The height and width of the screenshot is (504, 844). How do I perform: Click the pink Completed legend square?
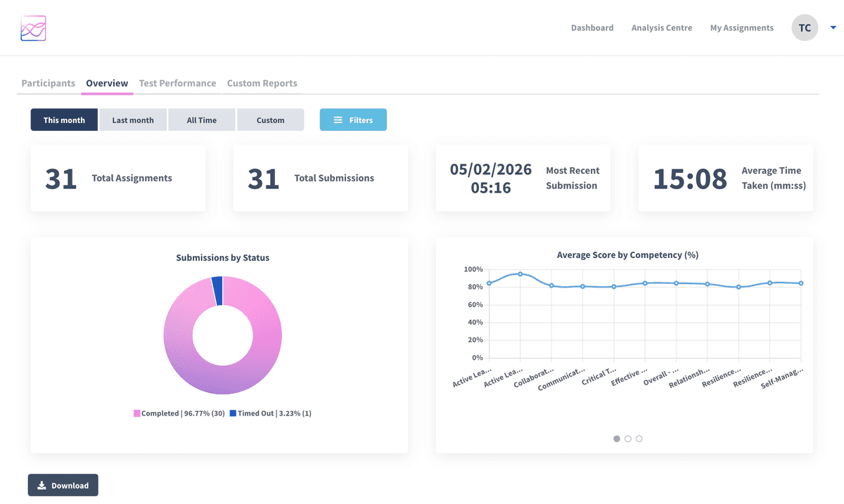(x=136, y=413)
